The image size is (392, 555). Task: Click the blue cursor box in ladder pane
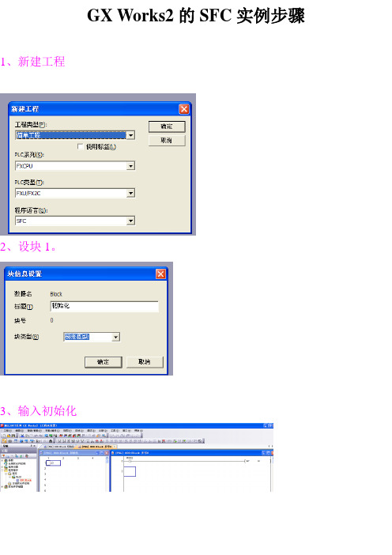[130, 471]
